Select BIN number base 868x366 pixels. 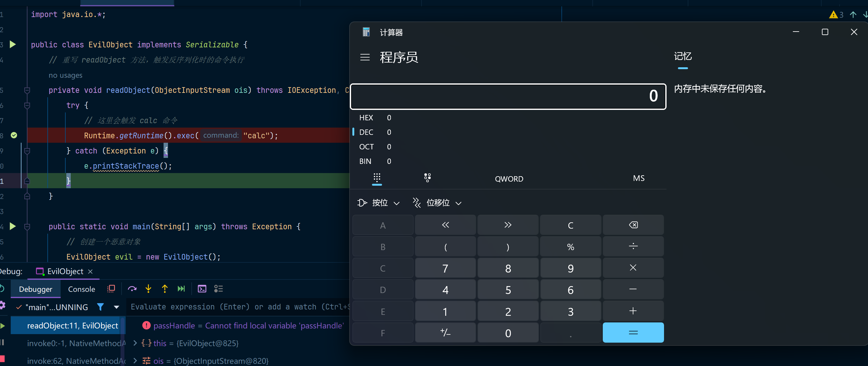point(375,161)
